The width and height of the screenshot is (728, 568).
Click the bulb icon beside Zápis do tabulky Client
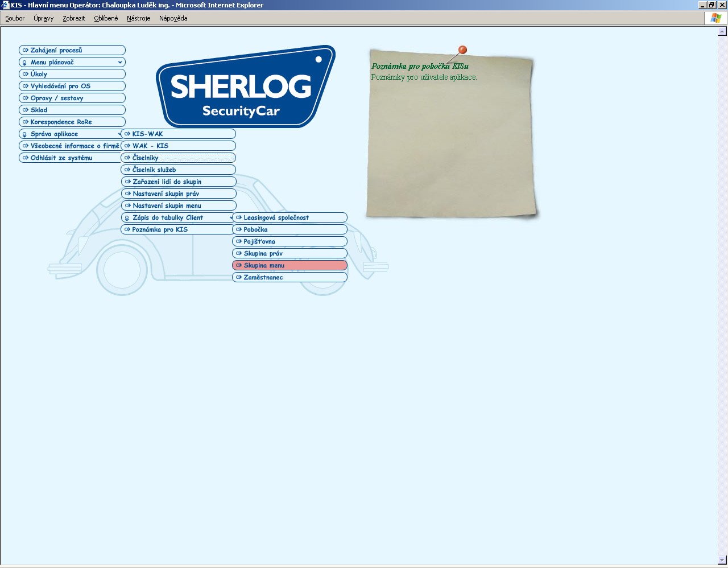tap(127, 218)
